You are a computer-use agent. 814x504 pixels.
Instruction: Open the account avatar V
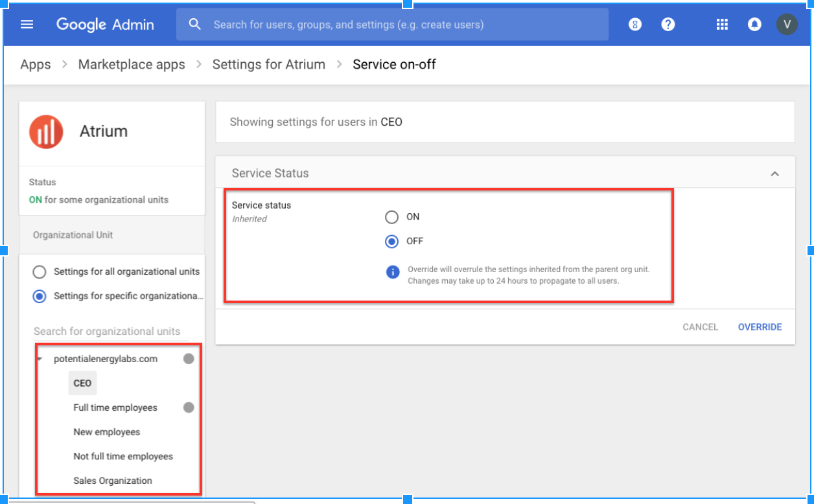pyautogui.click(x=787, y=25)
